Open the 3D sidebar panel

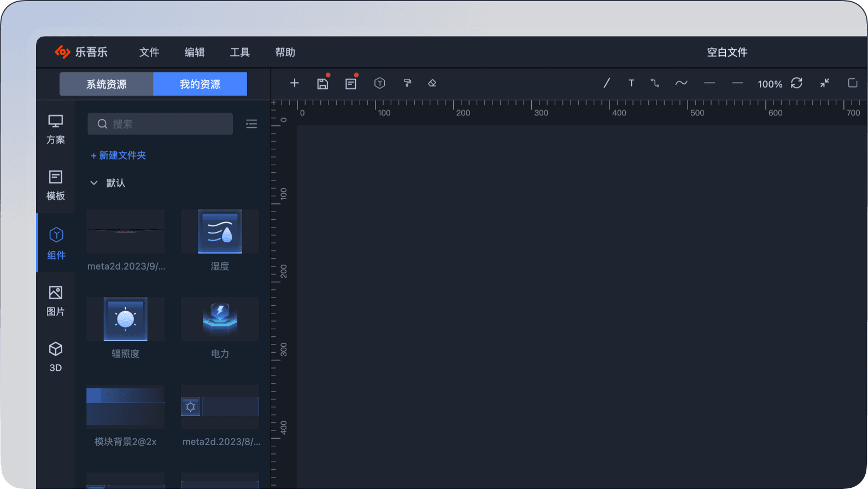[x=56, y=357]
